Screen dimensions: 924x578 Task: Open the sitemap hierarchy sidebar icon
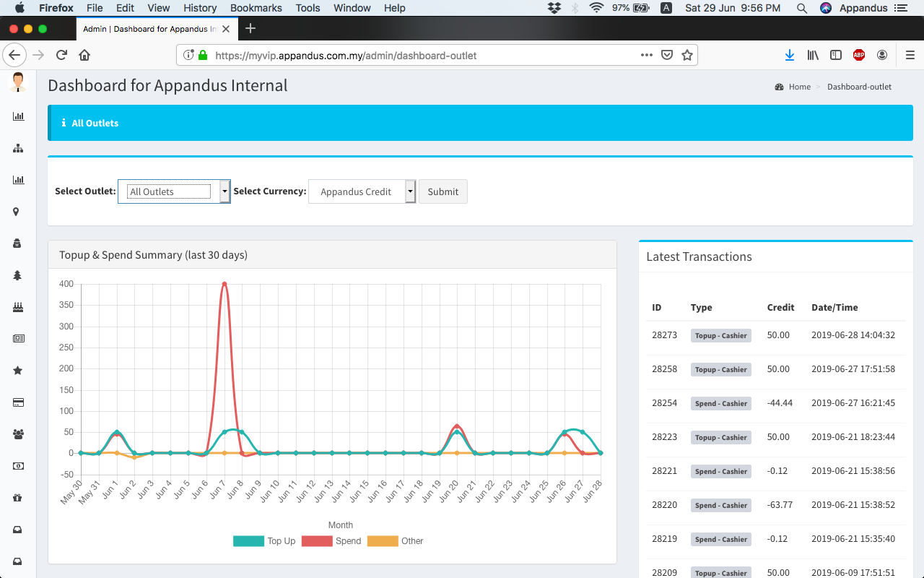click(18, 148)
